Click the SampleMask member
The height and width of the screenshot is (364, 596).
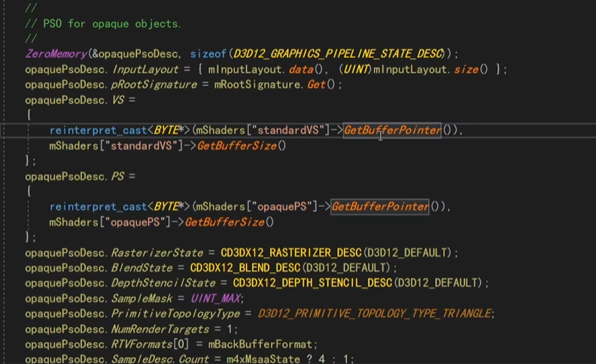(141, 299)
